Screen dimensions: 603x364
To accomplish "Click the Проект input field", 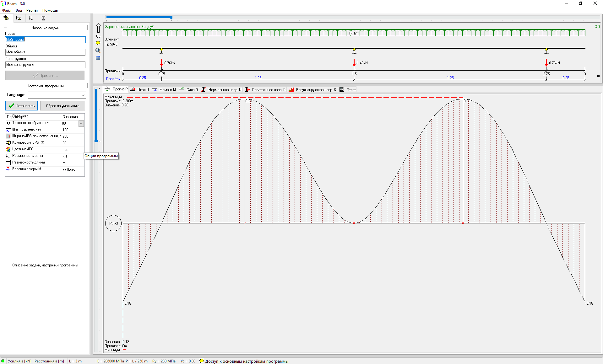I will (x=45, y=40).
